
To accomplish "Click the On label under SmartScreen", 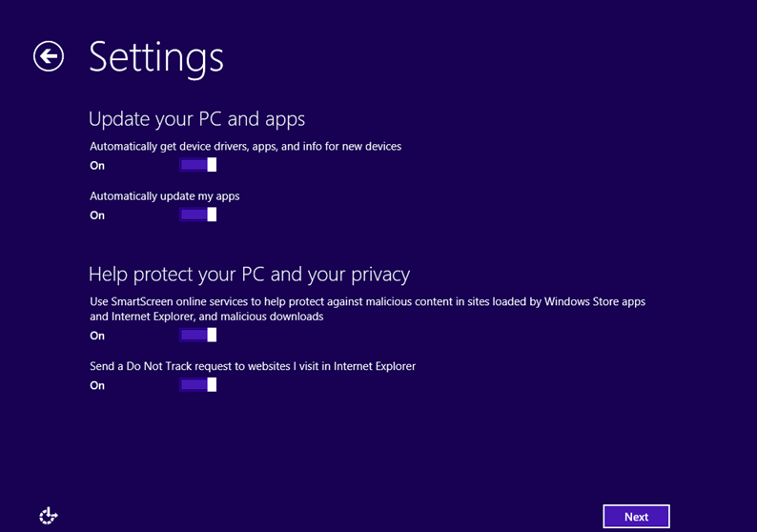I will point(97,336).
